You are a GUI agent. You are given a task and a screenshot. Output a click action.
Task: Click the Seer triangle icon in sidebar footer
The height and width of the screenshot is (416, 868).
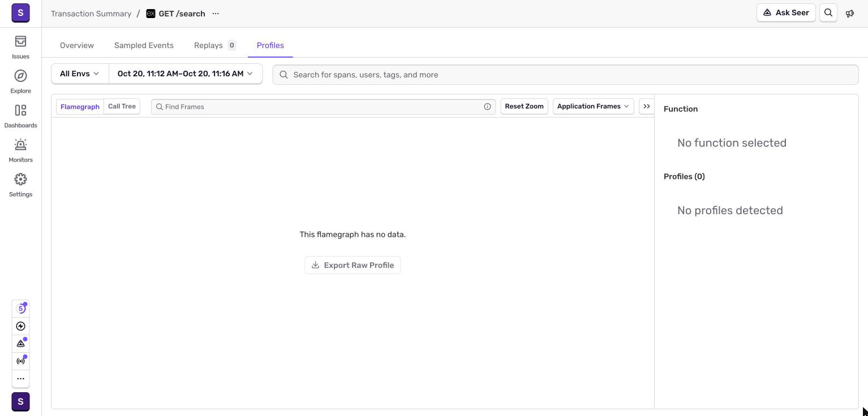click(21, 344)
